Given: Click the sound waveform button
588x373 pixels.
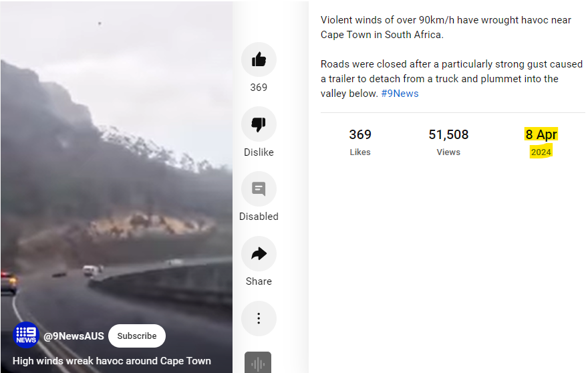Looking at the screenshot, I should point(258,363).
